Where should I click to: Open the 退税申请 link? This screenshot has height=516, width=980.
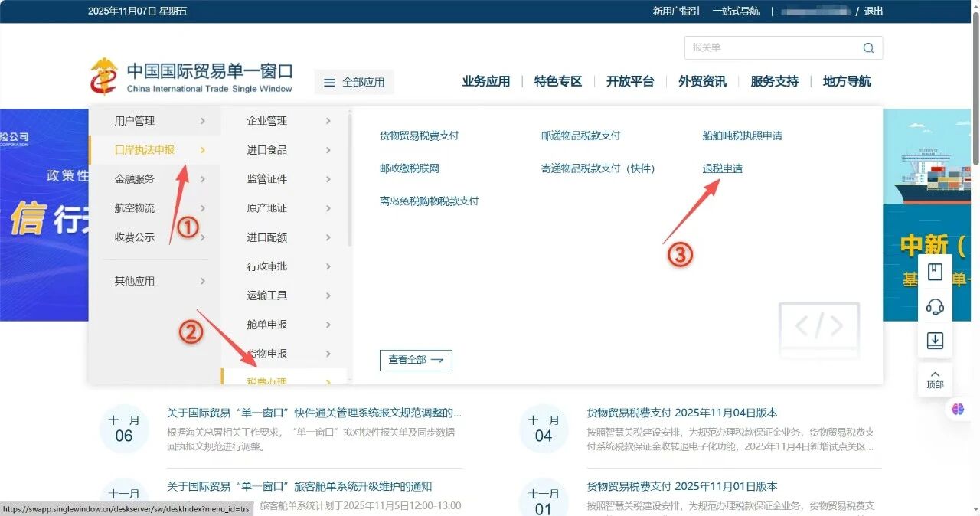pos(722,168)
